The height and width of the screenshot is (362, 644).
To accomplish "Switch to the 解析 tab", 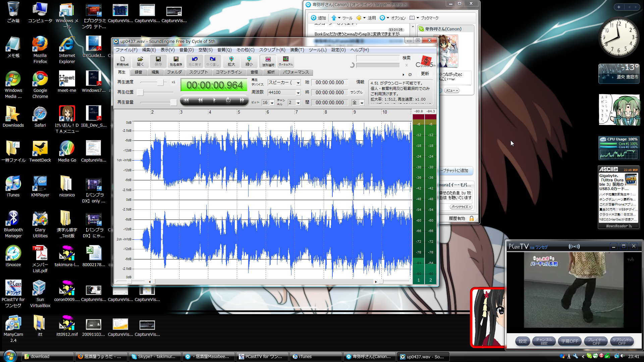I will click(271, 72).
